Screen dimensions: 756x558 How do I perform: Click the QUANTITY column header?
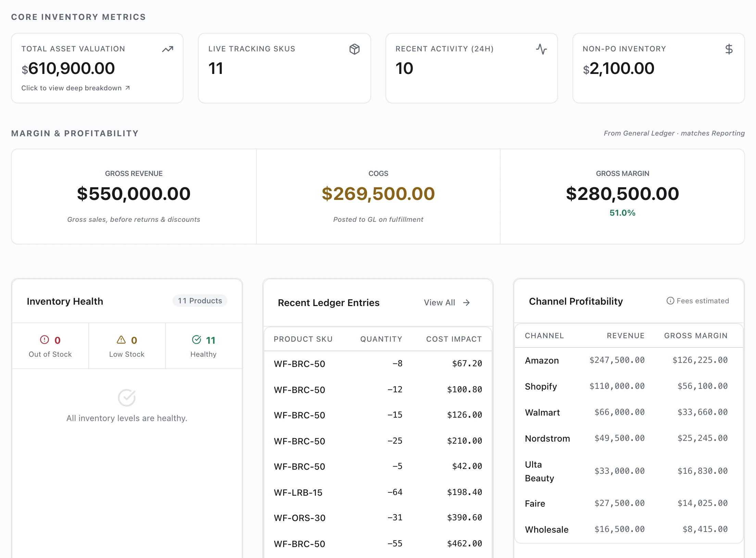[381, 339]
